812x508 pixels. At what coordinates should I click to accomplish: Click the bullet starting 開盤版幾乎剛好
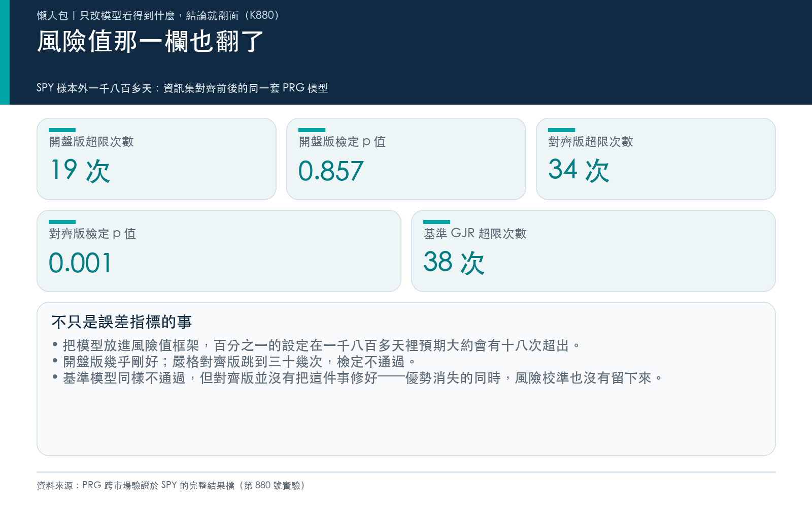point(234,362)
